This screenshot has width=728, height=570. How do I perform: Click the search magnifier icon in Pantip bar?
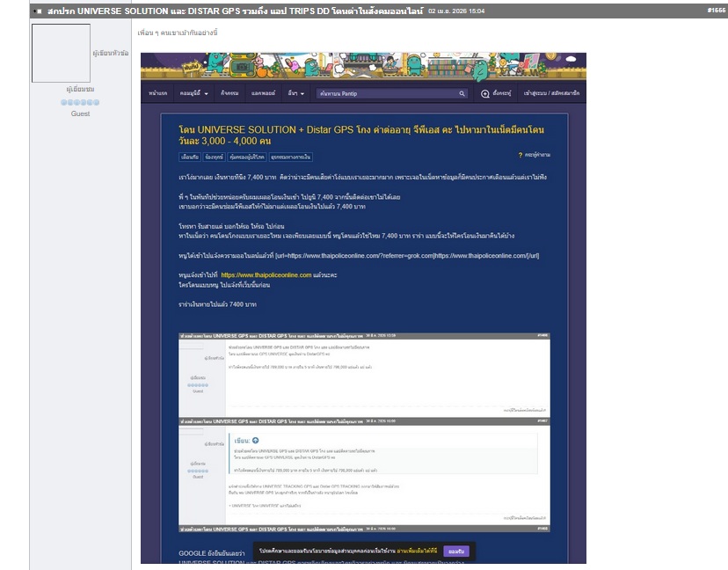462,93
